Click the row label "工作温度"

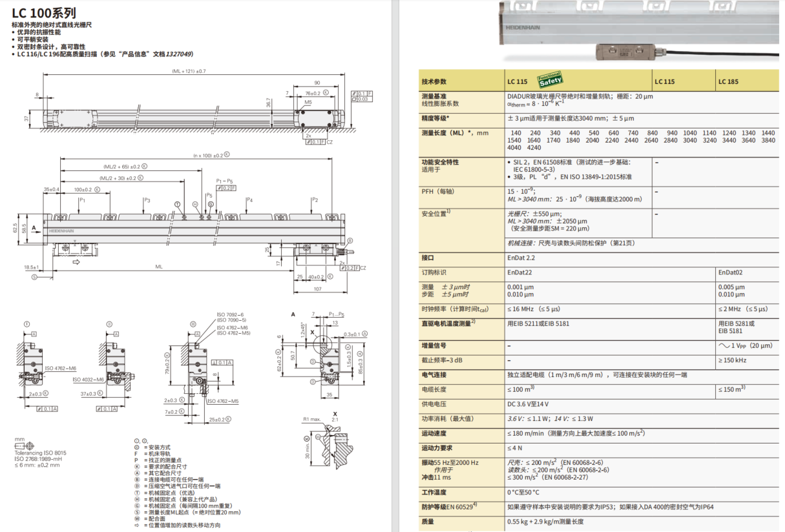(434, 492)
